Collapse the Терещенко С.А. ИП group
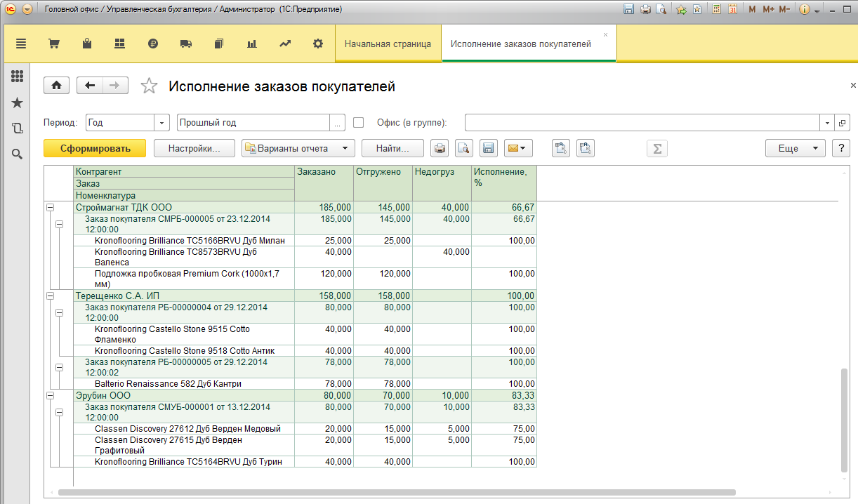Screen dimensions: 858x504 [50, 296]
